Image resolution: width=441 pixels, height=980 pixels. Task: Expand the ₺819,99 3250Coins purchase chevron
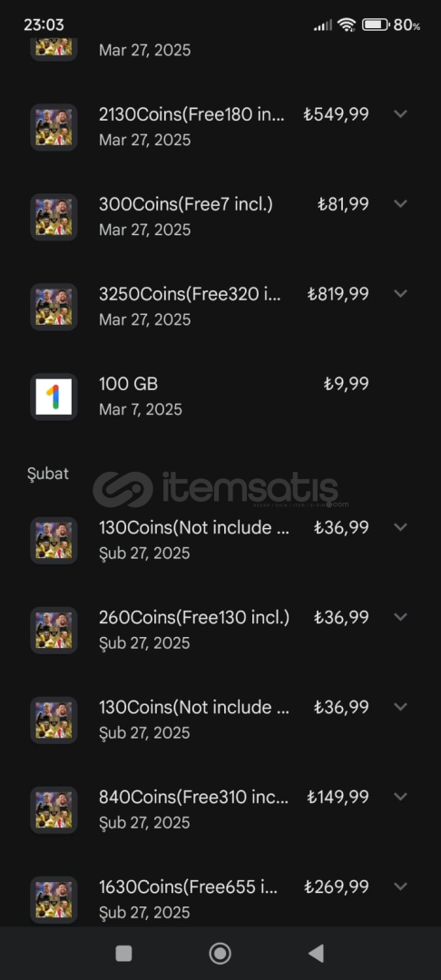tap(401, 293)
